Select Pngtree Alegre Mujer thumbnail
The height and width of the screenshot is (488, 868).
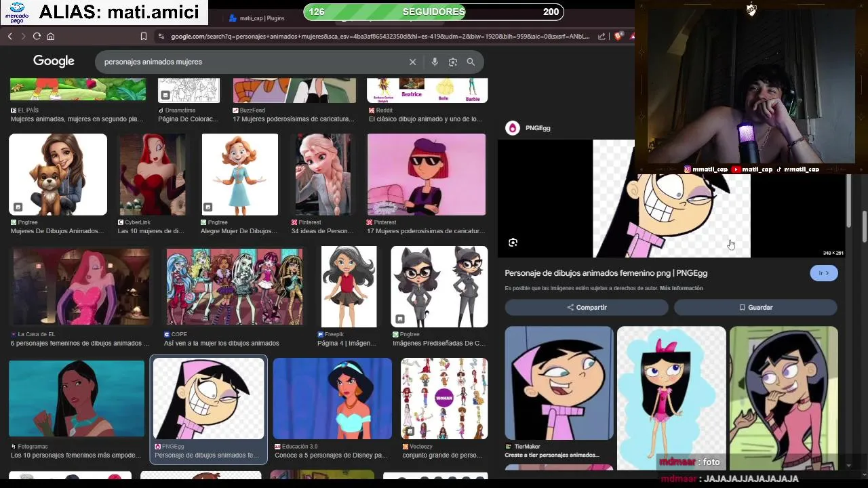tap(240, 174)
